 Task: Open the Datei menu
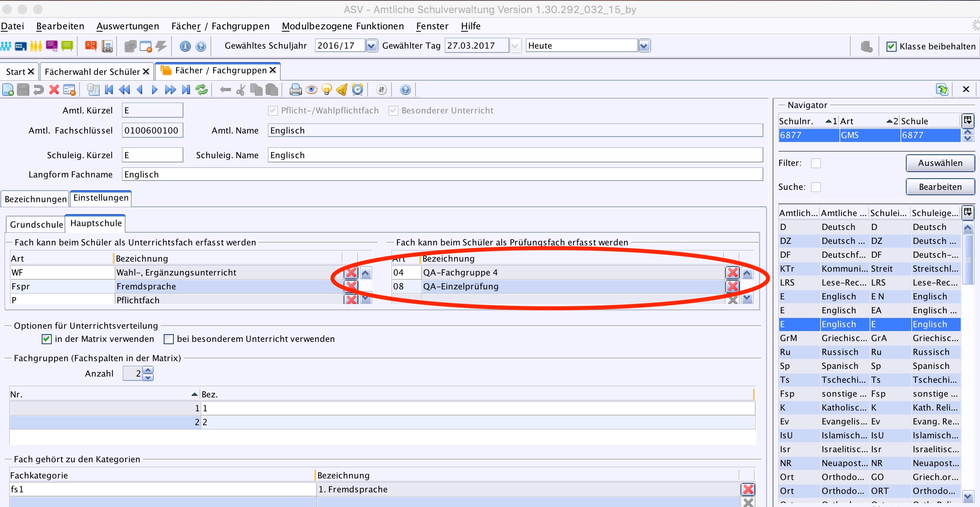tap(12, 26)
